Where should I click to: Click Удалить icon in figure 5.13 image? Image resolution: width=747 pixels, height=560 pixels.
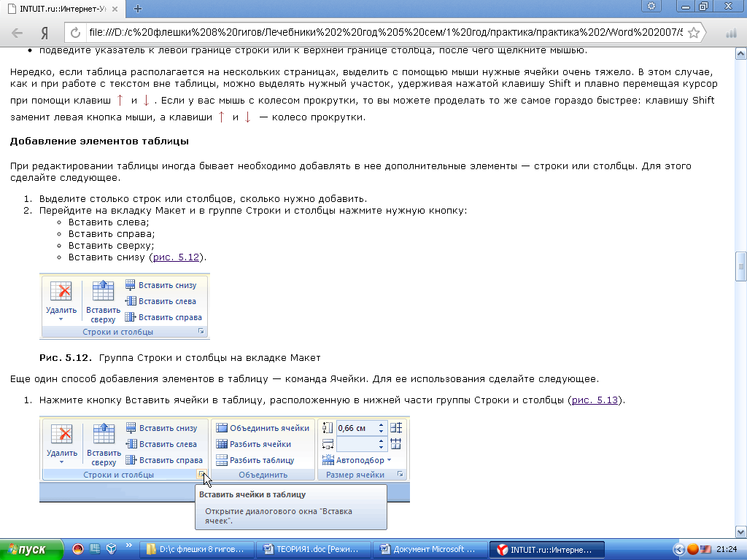pyautogui.click(x=62, y=434)
